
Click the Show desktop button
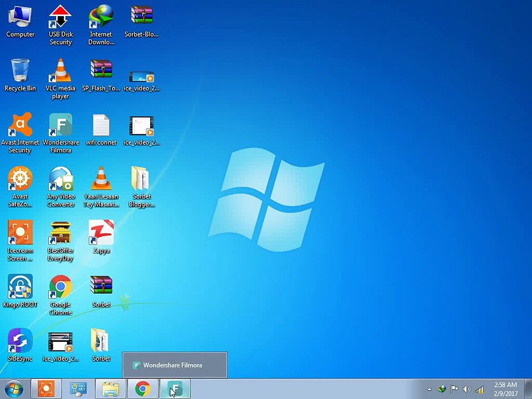tap(529, 389)
